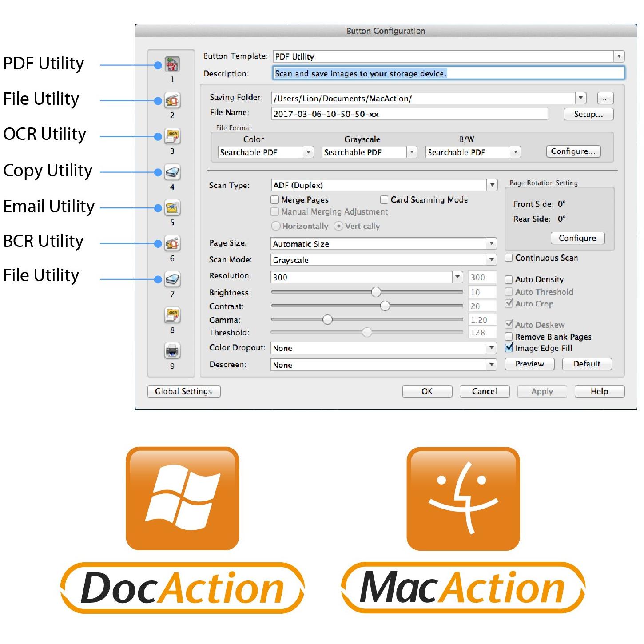
Task: Select button 6 BCR Utility icon
Action: pos(172,243)
